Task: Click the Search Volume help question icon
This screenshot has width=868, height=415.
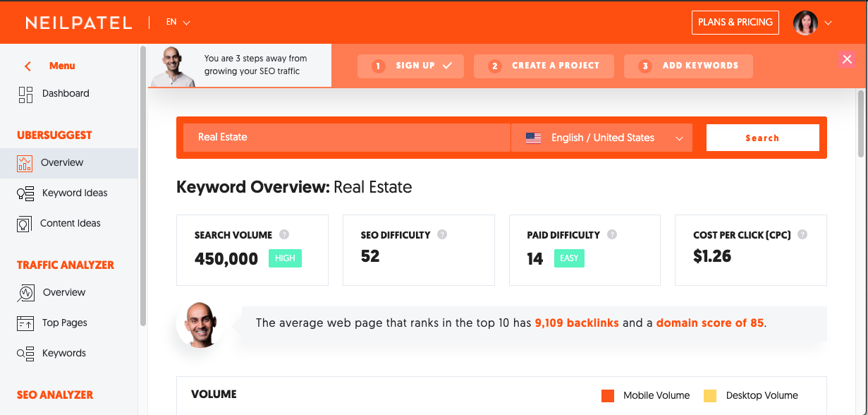Action: pyautogui.click(x=284, y=235)
